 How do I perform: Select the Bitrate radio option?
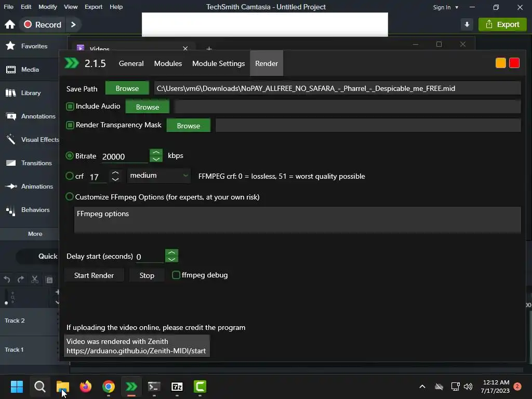click(x=70, y=156)
